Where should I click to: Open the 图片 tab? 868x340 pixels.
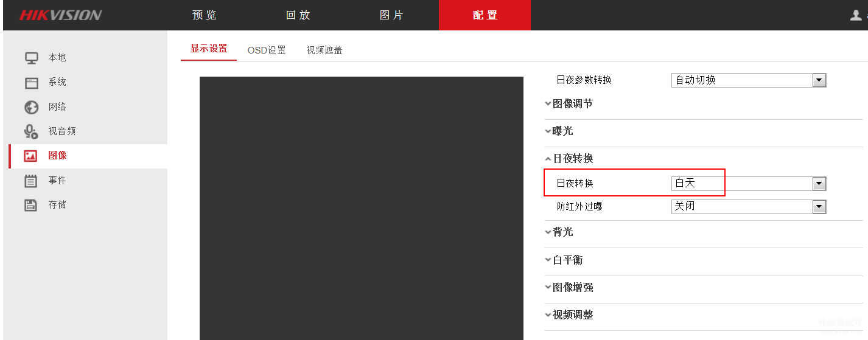392,15
